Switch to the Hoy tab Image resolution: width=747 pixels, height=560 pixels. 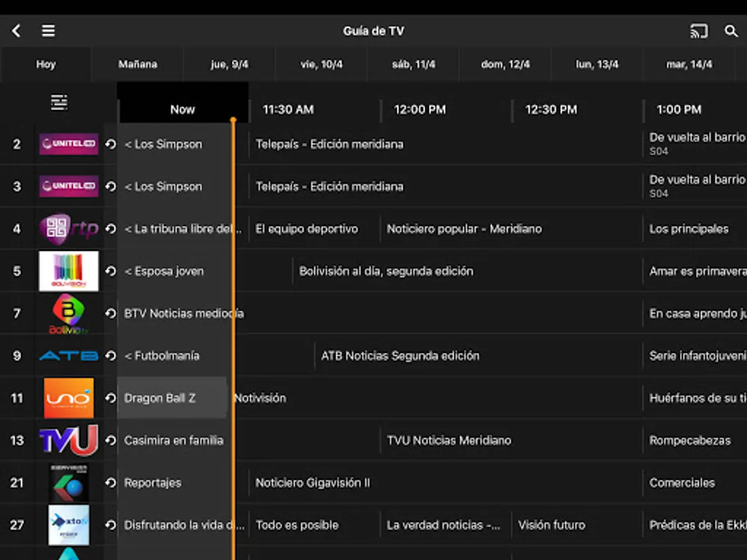click(45, 64)
